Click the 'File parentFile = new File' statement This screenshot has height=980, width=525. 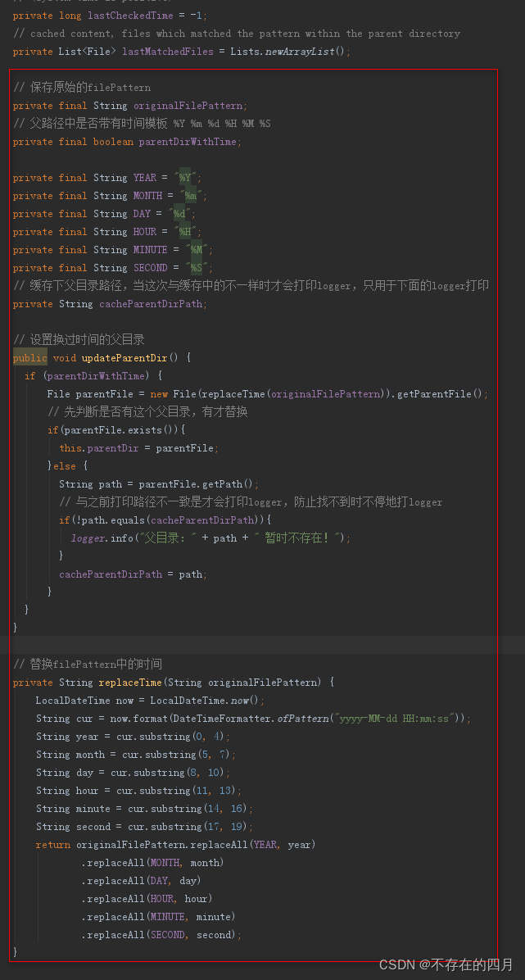tap(268, 394)
